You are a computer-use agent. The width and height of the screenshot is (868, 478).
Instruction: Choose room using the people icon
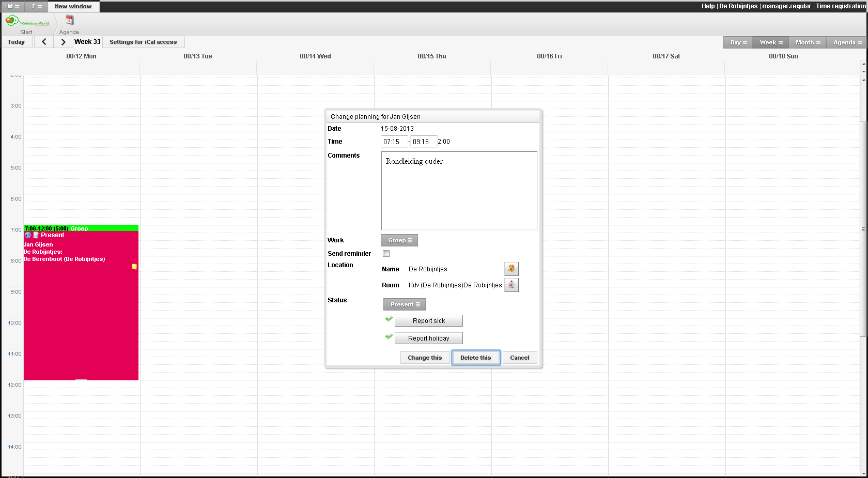tap(511, 285)
